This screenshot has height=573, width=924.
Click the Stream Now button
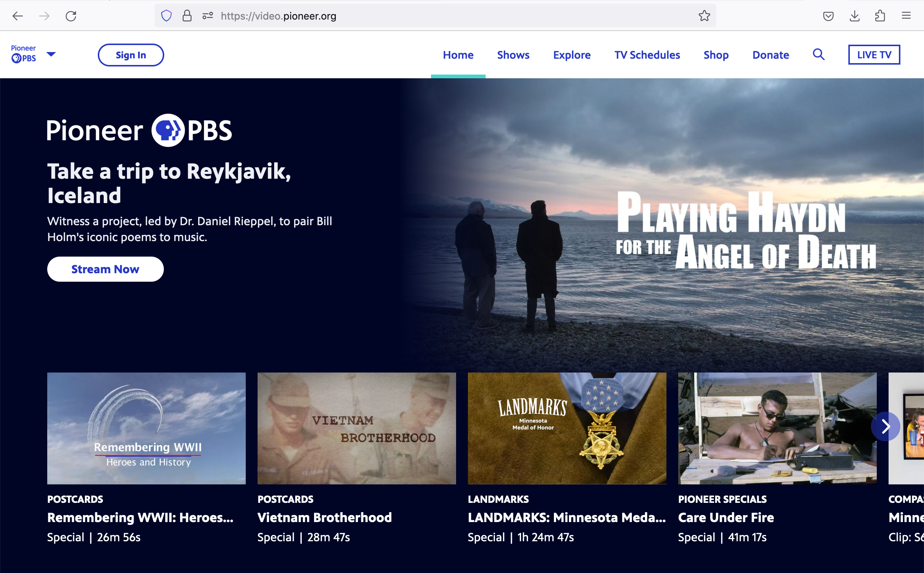105,269
